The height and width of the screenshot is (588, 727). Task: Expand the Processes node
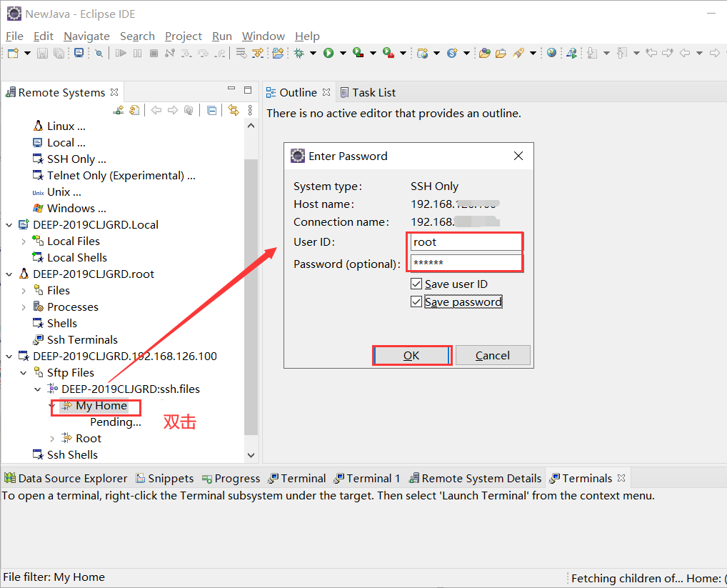(x=23, y=307)
